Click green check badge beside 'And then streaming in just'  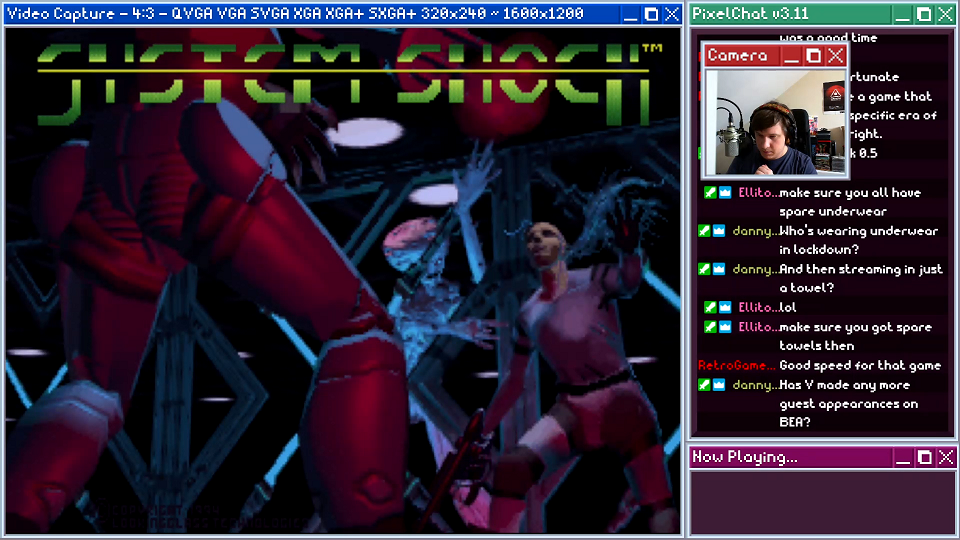704,269
